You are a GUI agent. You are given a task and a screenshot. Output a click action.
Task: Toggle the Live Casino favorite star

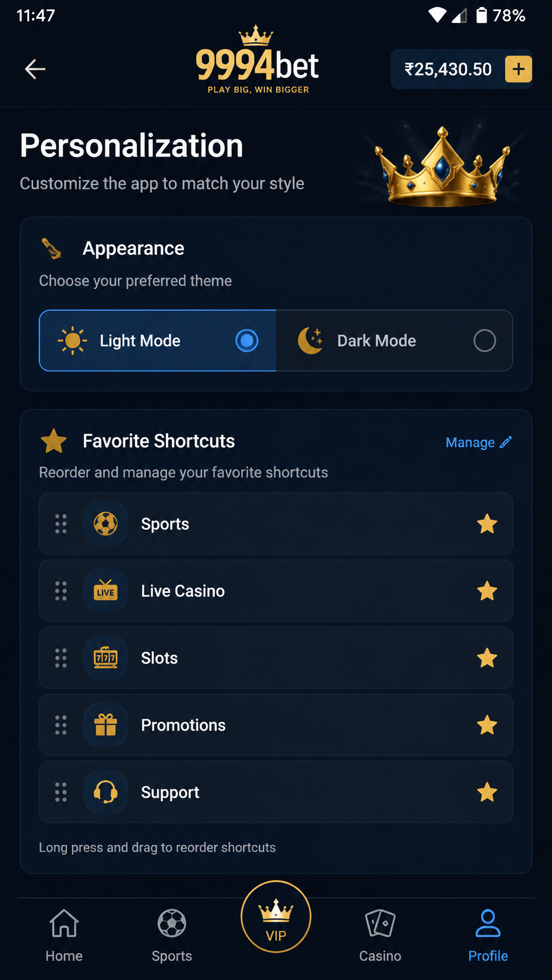[x=487, y=591]
